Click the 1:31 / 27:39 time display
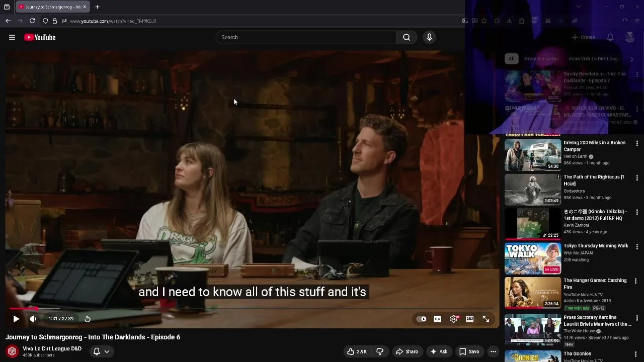Viewport: 644px width, 362px height. click(61, 319)
